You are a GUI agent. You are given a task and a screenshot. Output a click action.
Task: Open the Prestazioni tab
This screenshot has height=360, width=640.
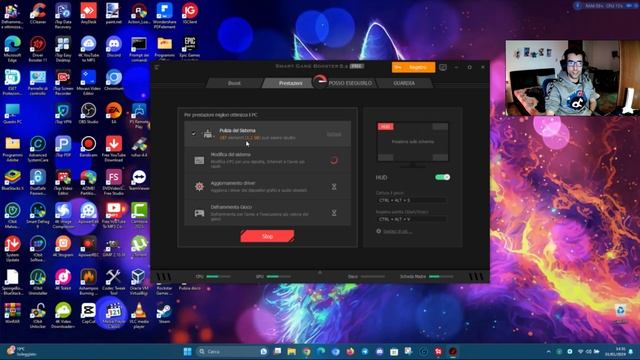[x=291, y=83]
